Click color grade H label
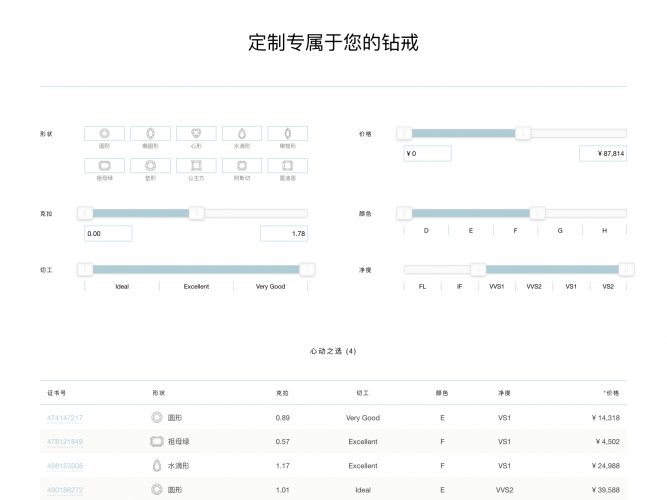667x500 pixels. tap(604, 231)
